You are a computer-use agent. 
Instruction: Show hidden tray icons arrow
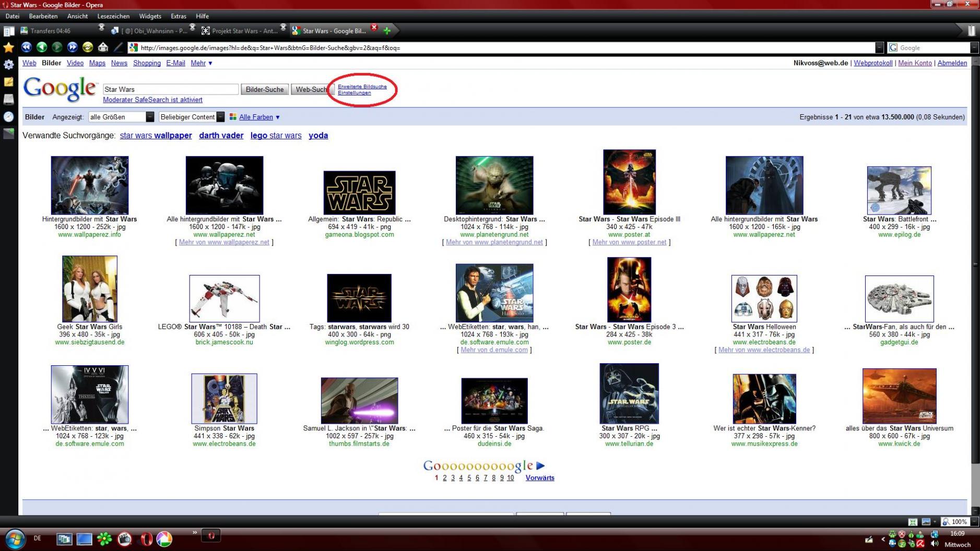(883, 539)
